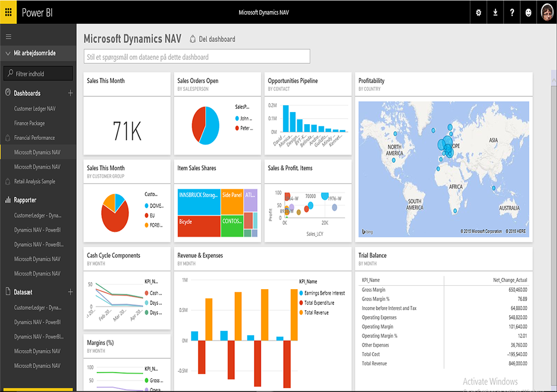Add a new dataset with the plus
This screenshot has width=557, height=392.
pos(70,292)
